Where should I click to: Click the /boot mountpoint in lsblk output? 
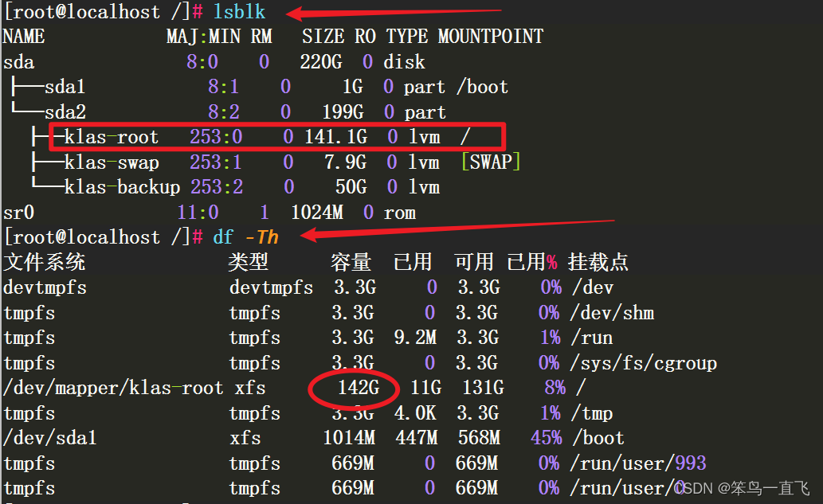point(482,87)
